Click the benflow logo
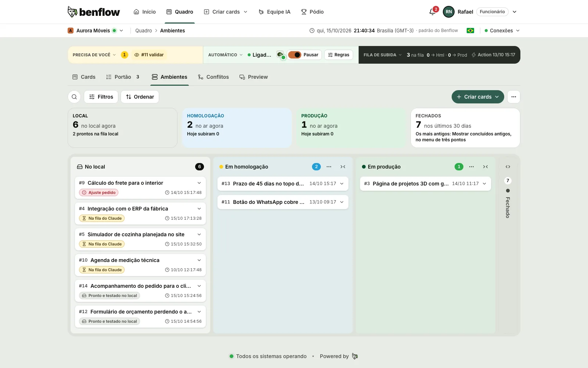Viewport: 588px width, 368px height. click(94, 12)
